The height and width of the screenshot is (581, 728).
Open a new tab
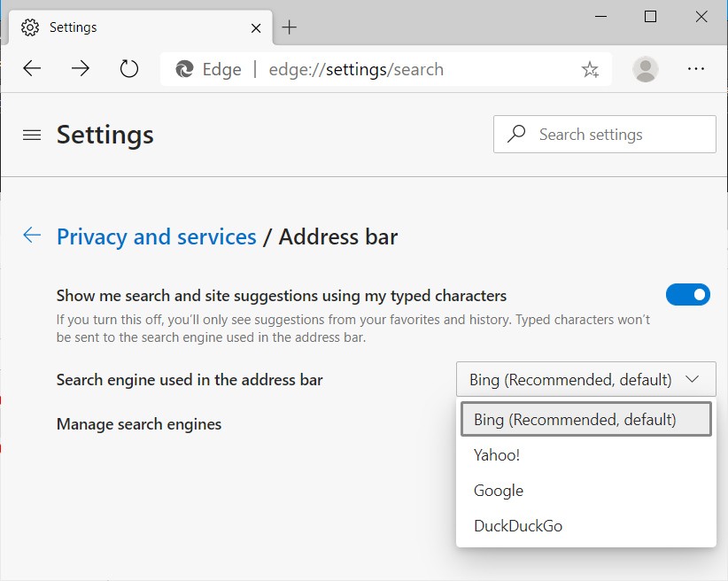click(289, 27)
